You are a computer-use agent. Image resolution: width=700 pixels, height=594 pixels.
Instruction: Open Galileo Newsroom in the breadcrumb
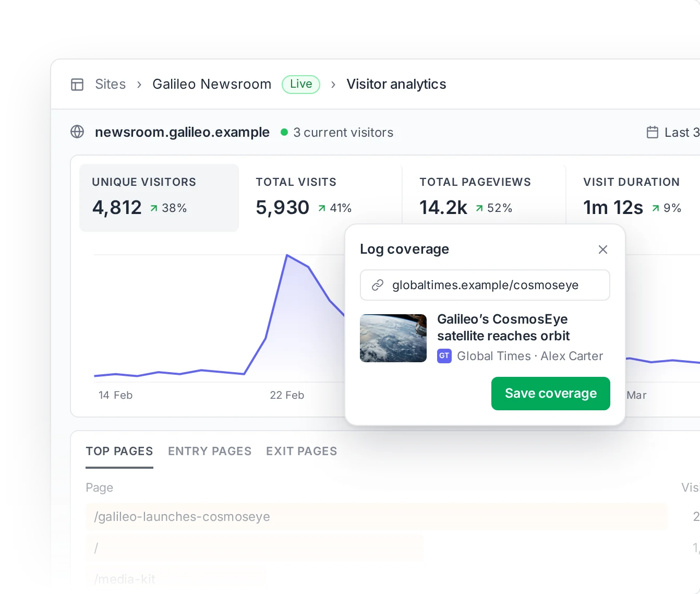(212, 85)
